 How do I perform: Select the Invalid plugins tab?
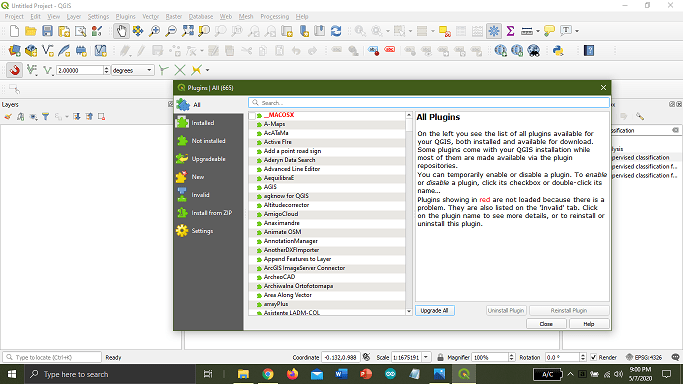click(x=208, y=195)
